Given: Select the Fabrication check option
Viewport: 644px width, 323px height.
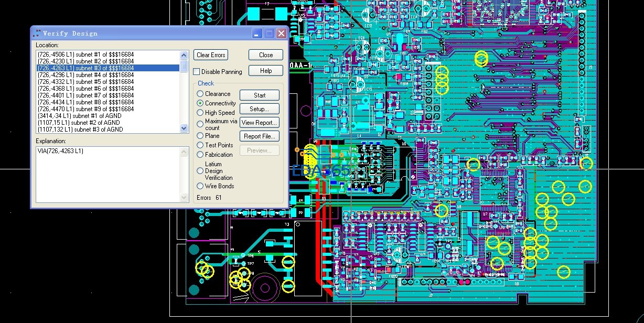Looking at the screenshot, I should click(200, 155).
